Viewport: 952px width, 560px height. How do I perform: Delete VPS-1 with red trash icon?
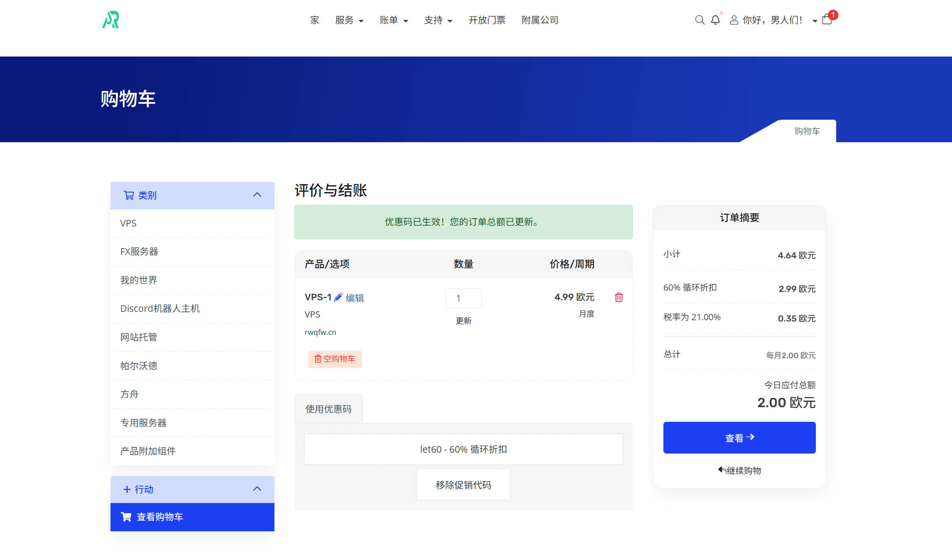point(619,297)
